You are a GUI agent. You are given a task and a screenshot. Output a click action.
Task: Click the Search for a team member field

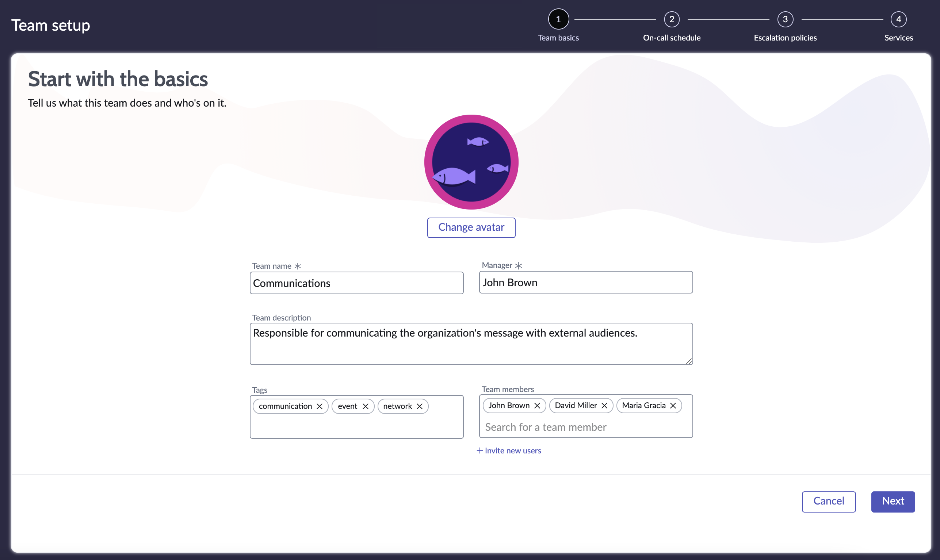[585, 427]
